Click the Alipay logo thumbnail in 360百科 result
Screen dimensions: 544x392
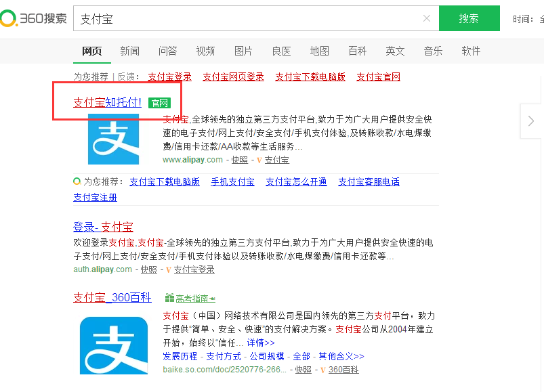point(114,345)
